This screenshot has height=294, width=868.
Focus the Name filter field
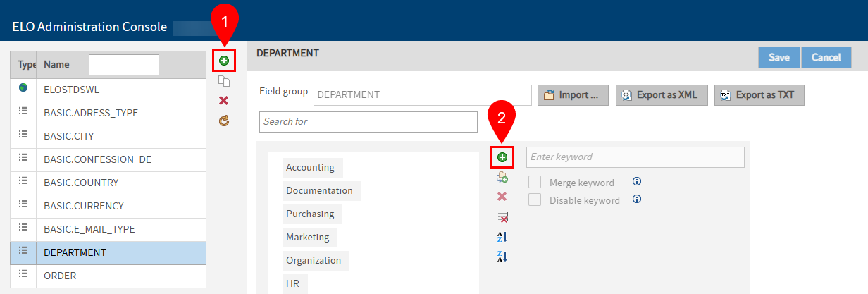click(x=124, y=64)
